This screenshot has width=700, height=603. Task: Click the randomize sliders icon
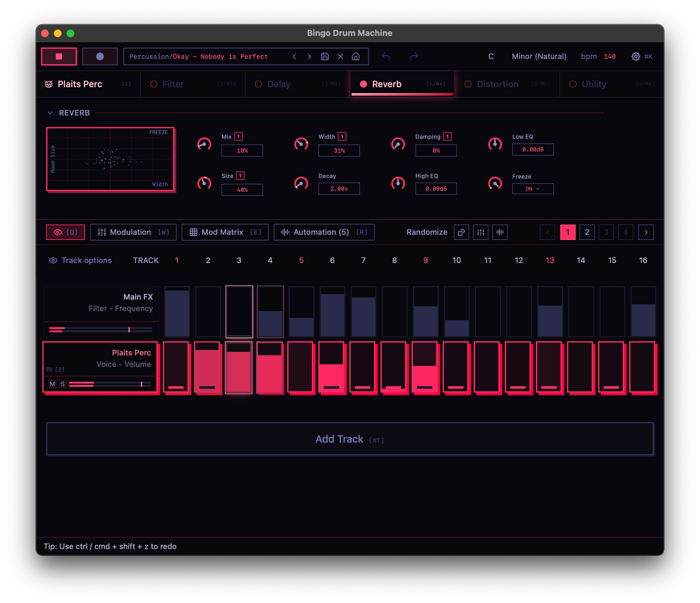pyautogui.click(x=480, y=232)
